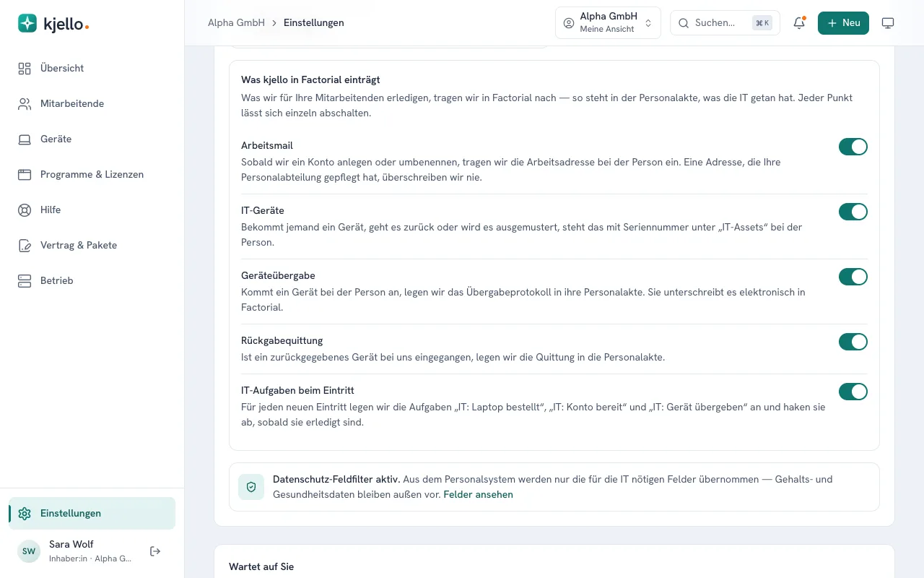Go to Mitarbeitende in the sidebar
This screenshot has width=924, height=578.
pos(92,104)
